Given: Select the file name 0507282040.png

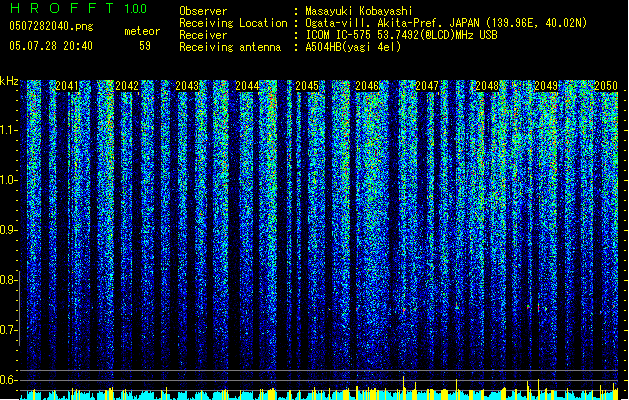Looking at the screenshot, I should point(51,26).
